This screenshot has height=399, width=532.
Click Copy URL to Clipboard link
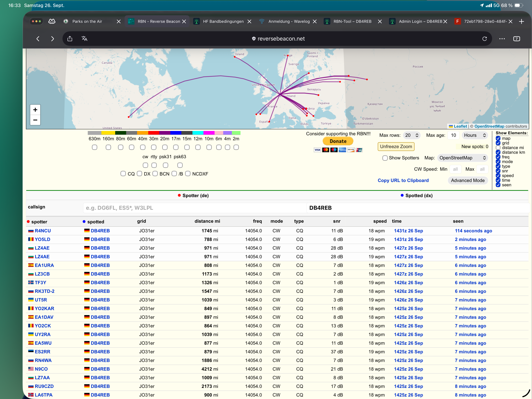tap(403, 180)
